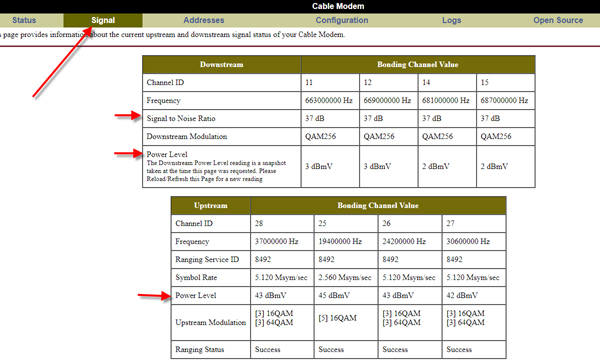The image size is (600, 362).
Task: Select upstream channel ID 28
Action: 282,223
